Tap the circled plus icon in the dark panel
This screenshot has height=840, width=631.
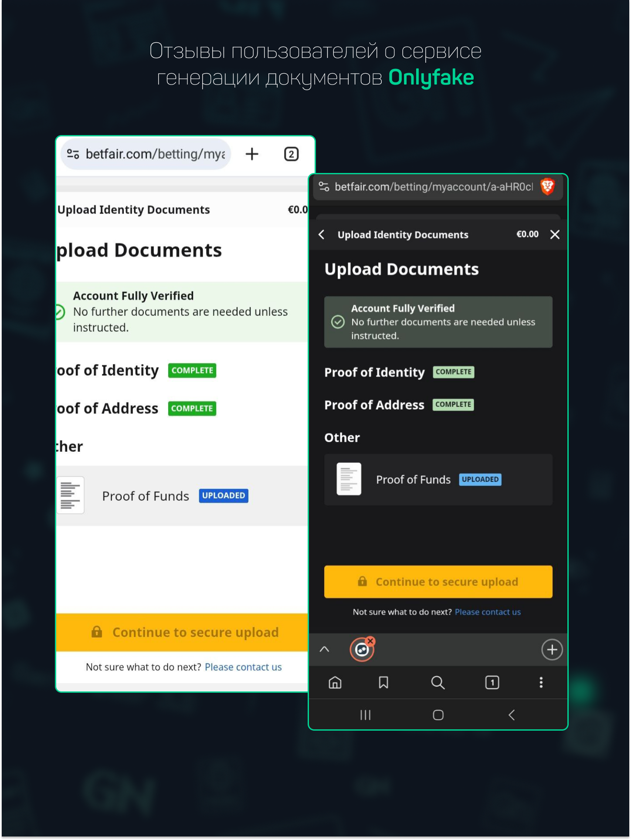(x=552, y=650)
